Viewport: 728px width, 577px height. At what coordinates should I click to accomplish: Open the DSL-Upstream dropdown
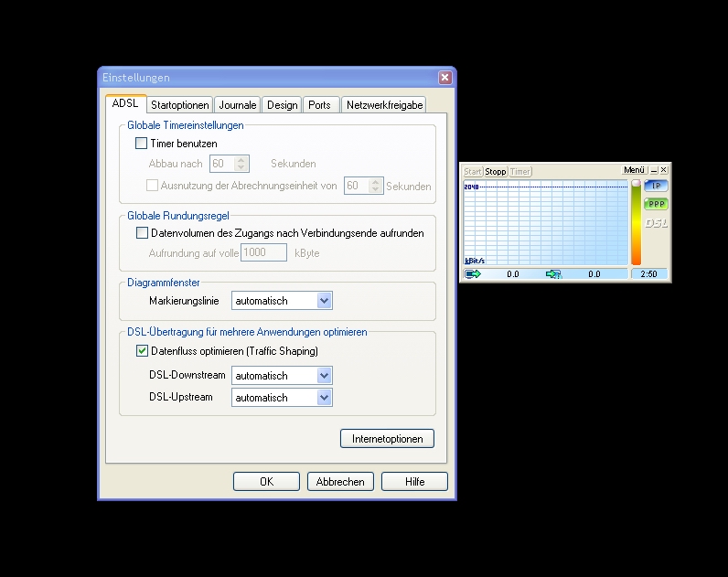click(324, 398)
